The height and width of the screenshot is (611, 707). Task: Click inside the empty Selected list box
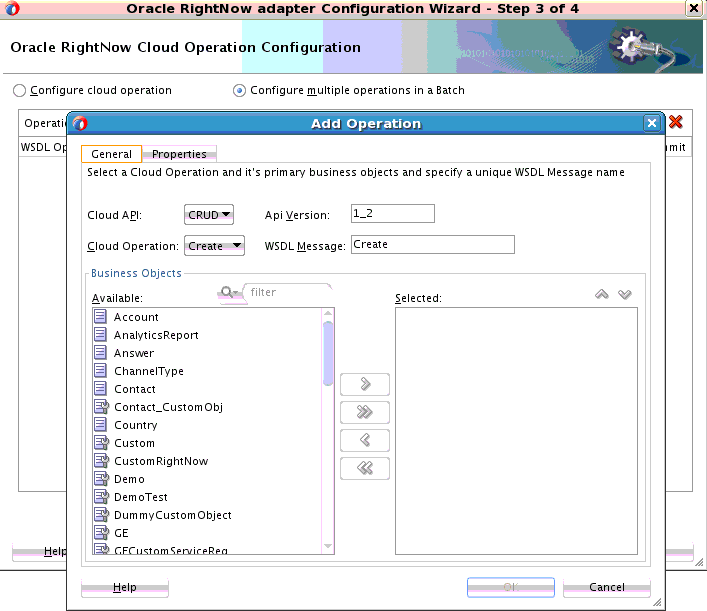516,431
